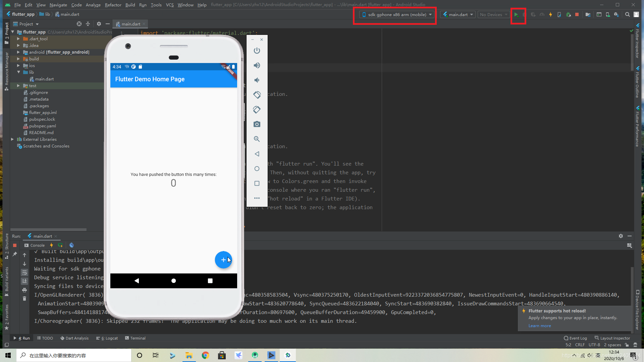The height and width of the screenshot is (362, 644).
Task: Tap the floating plus button in the Flutter app
Action: [223, 260]
